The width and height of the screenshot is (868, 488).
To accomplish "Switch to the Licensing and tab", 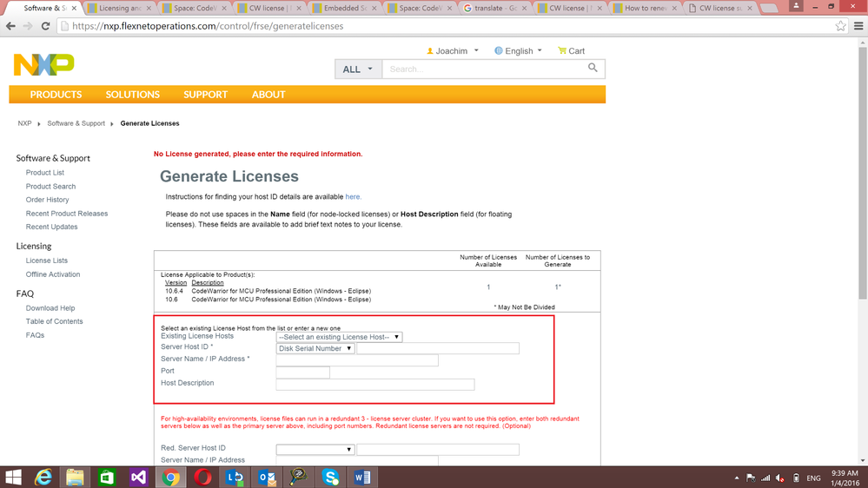I will point(120,9).
